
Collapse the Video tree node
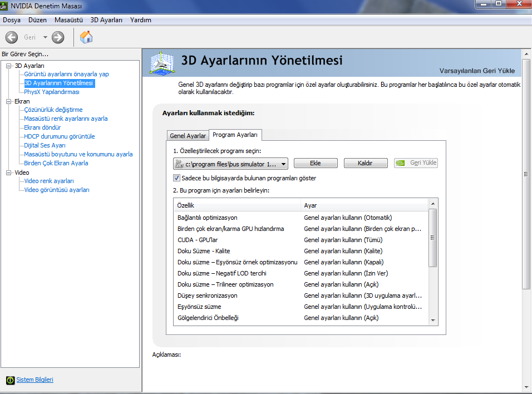pyautogui.click(x=9, y=173)
